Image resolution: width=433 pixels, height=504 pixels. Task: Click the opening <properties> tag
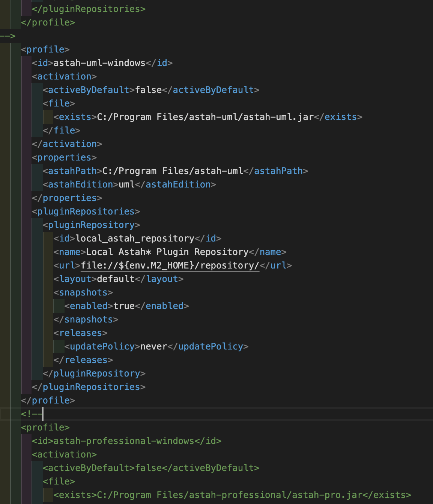coord(64,157)
